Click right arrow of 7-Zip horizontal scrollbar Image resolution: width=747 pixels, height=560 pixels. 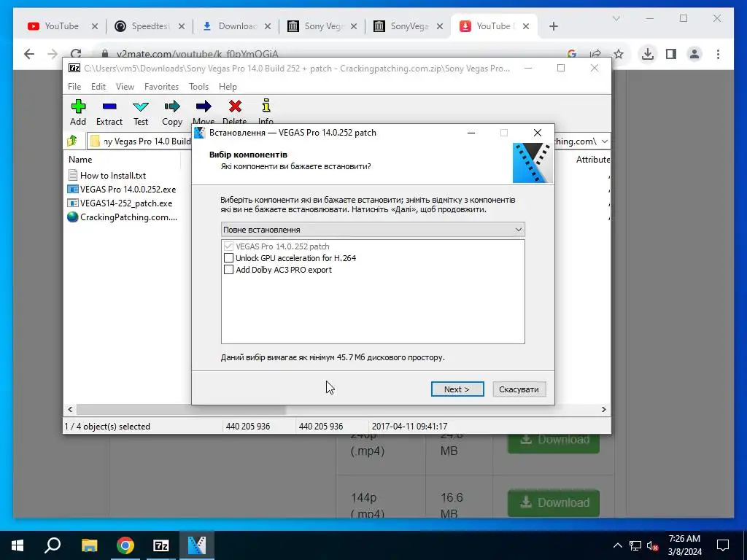pyautogui.click(x=603, y=409)
